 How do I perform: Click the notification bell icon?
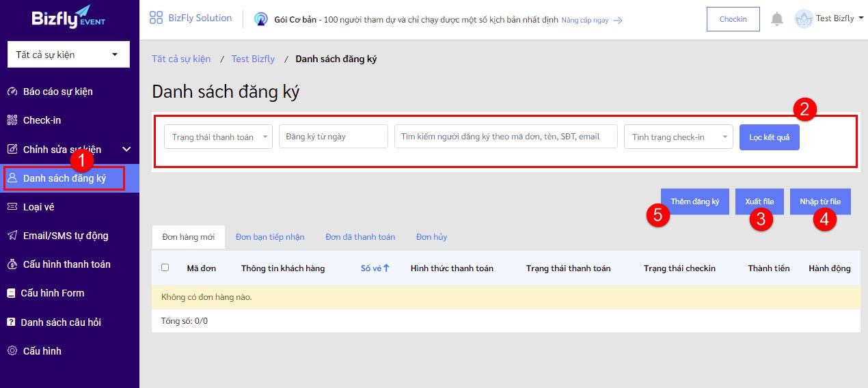click(x=777, y=19)
